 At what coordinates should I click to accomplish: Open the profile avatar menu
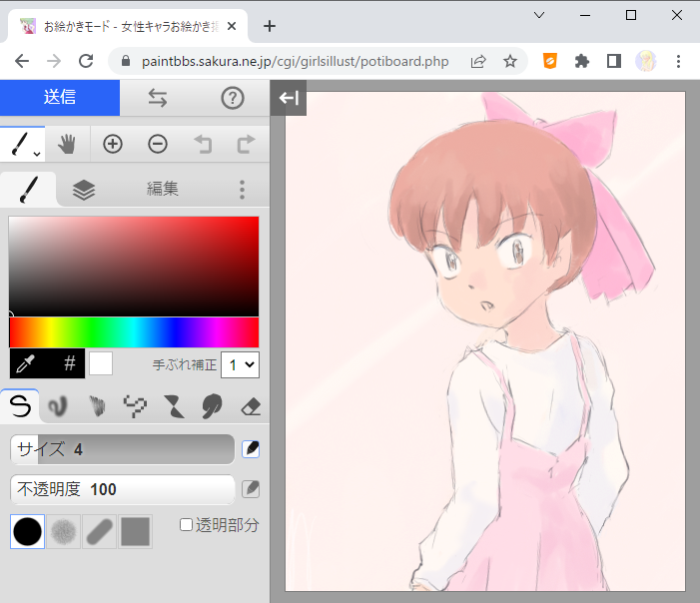point(646,61)
